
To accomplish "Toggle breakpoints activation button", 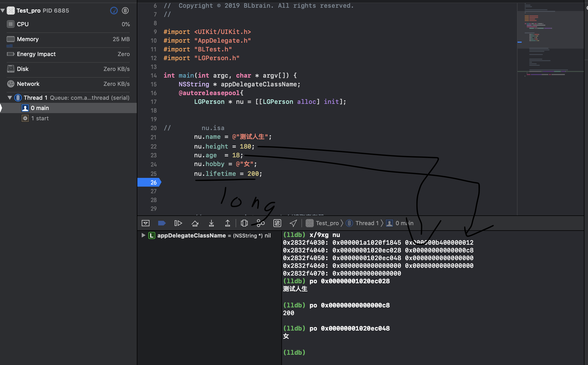I will [x=162, y=223].
